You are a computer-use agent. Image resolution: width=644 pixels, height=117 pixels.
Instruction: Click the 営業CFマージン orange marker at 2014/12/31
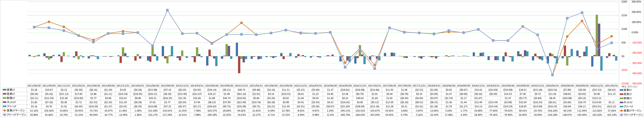click(x=241, y=23)
